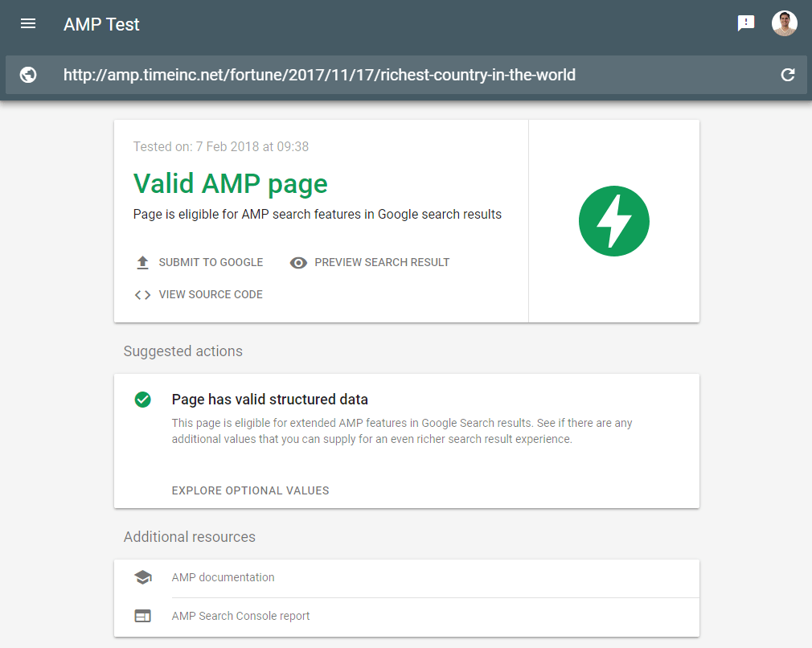Open AMP Search Console report link

240,616
